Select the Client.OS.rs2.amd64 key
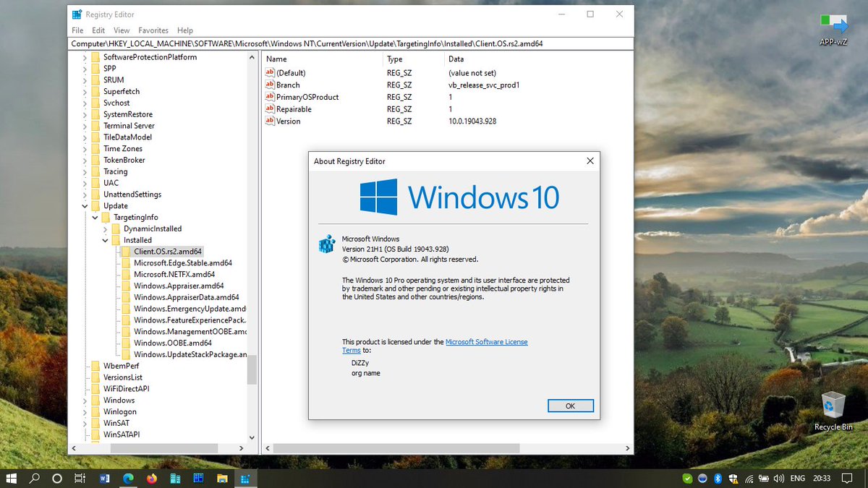Viewport: 868px width, 488px height. (x=168, y=252)
